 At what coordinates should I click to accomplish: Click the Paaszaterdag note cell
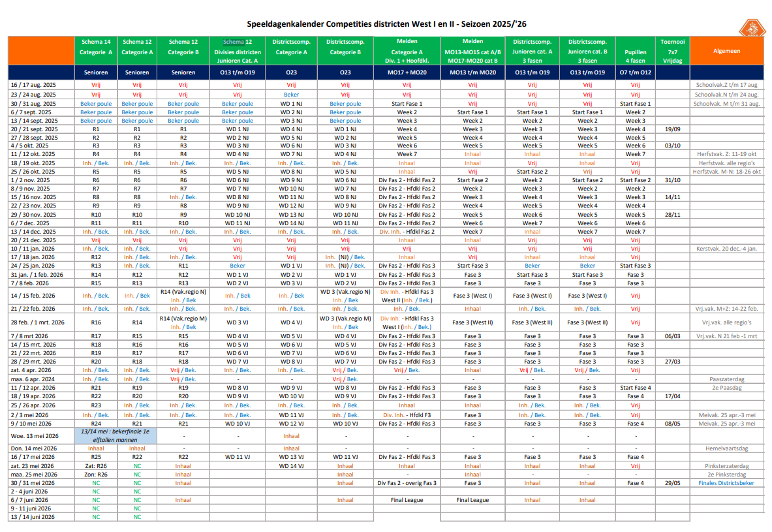[x=726, y=379]
